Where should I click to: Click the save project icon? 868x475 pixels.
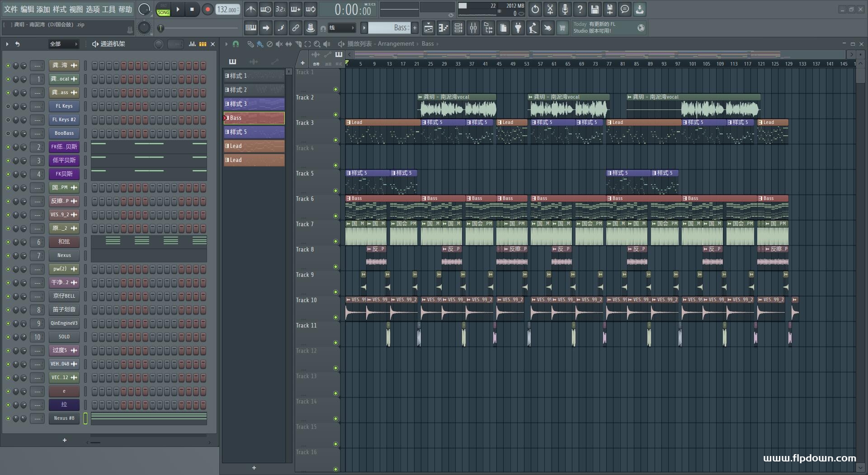pos(595,9)
